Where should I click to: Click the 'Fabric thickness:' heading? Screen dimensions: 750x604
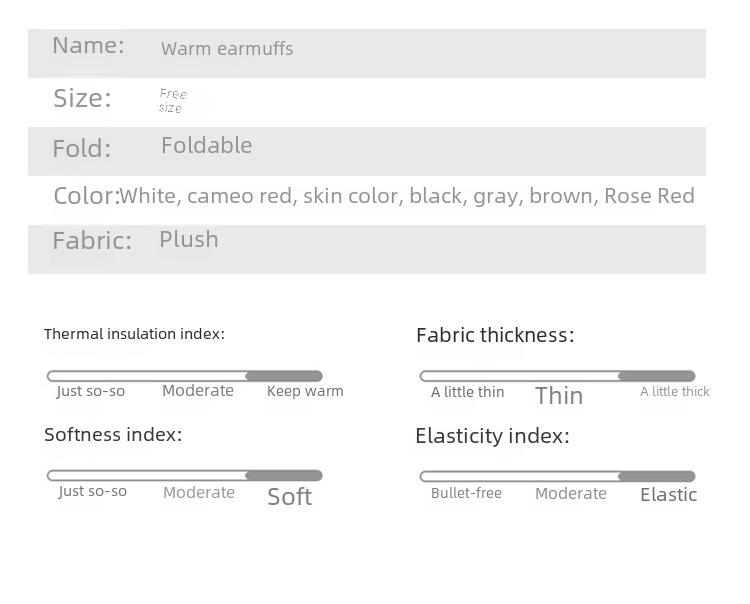[x=495, y=335]
